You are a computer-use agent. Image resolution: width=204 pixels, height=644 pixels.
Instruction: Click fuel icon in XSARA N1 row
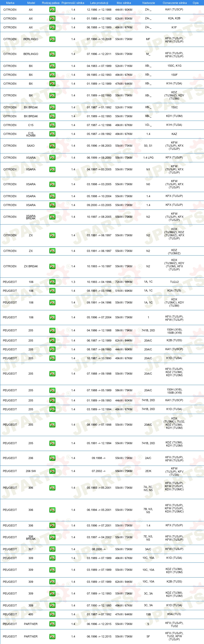(x=52, y=170)
